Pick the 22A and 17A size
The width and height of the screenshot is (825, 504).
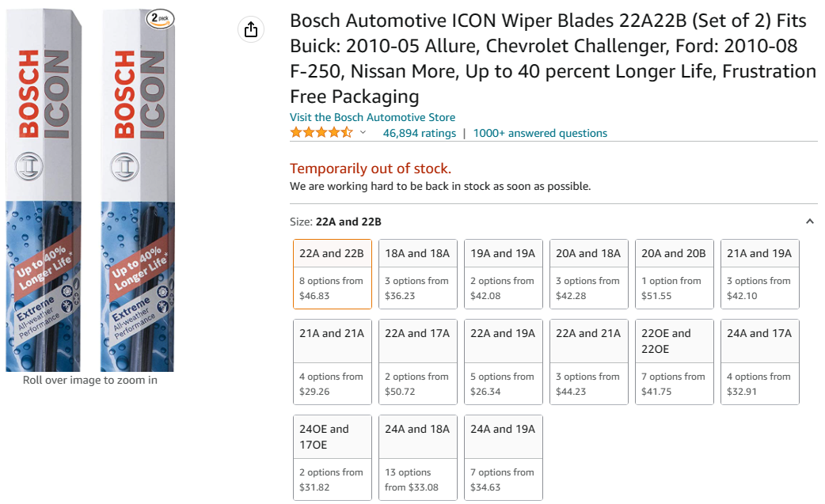pos(418,362)
